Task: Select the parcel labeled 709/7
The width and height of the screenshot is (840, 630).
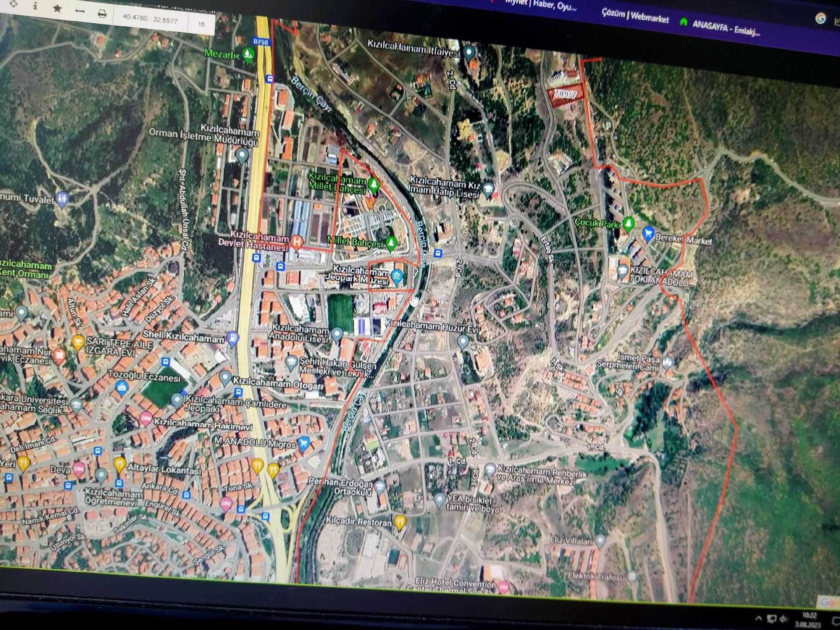Action: (x=565, y=95)
